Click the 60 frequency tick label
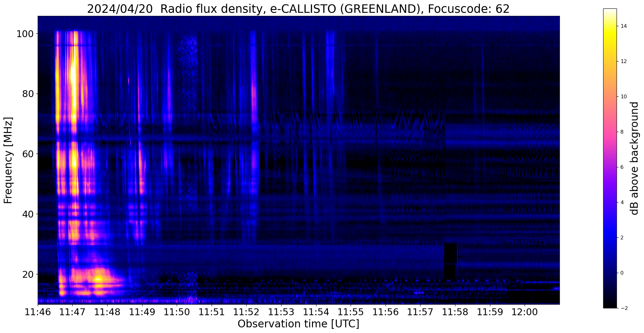This screenshot has height=333, width=644. coord(28,154)
